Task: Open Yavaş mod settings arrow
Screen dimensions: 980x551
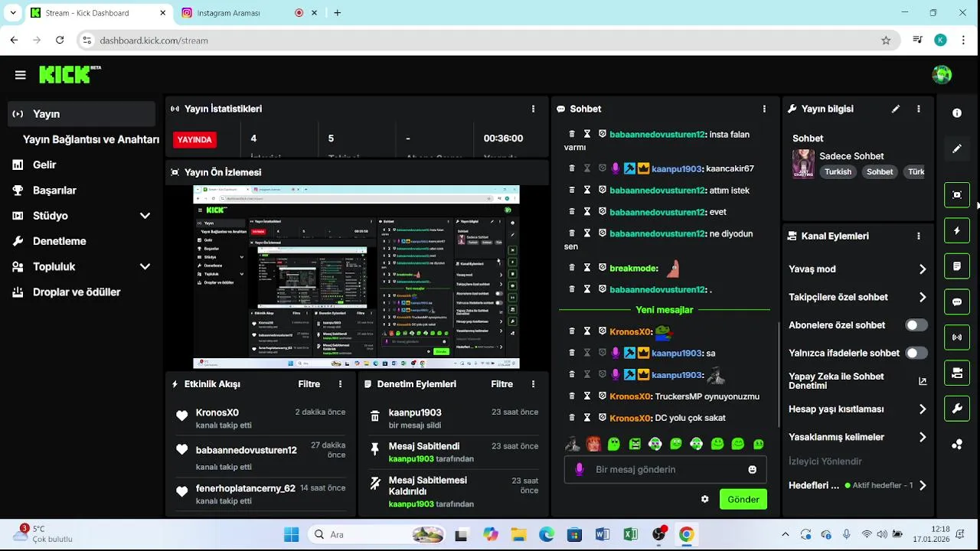Action: (923, 269)
